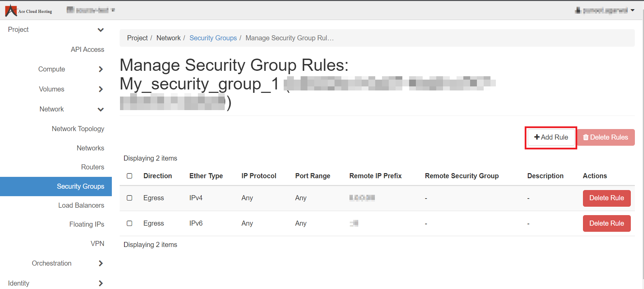Open the project selector dropdown
The height and width of the screenshot is (289, 644).
tap(91, 10)
